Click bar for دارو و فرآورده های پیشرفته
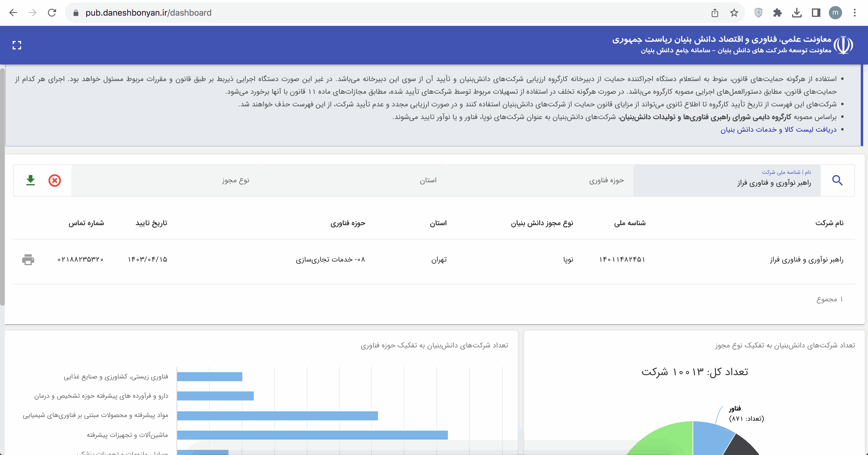Viewport: 868px width, 455px height. click(215, 396)
